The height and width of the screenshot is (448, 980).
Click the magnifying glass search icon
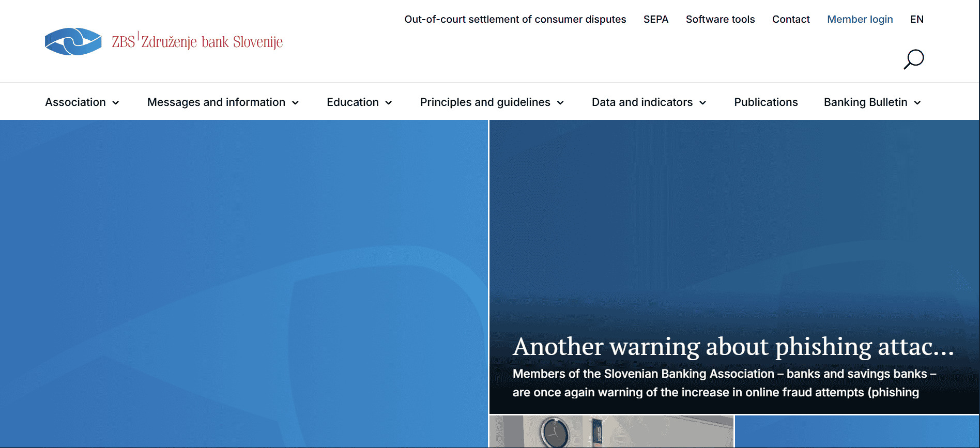(913, 59)
